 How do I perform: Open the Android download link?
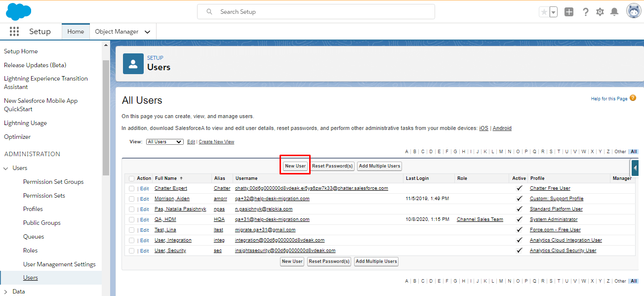tap(502, 128)
